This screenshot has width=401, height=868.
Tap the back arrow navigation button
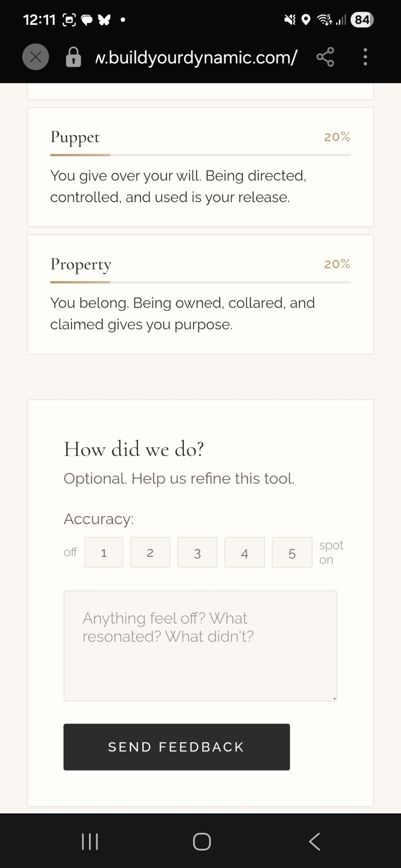click(x=315, y=842)
